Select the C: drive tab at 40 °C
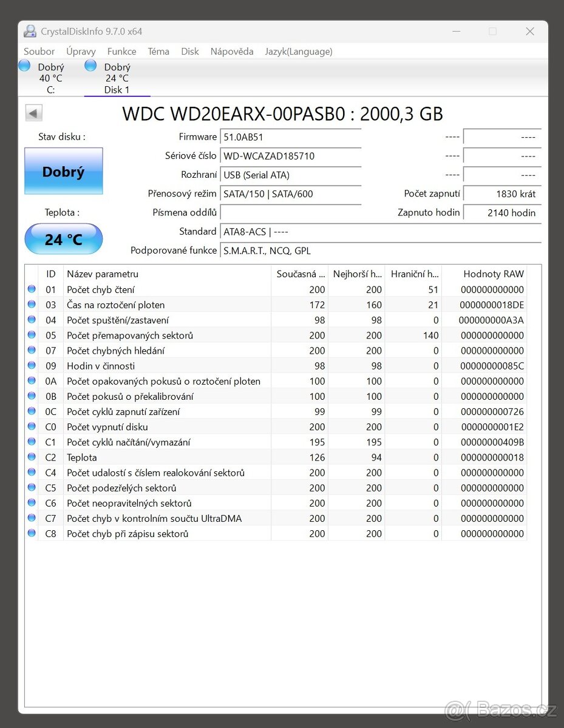564x728 pixels. 51,78
